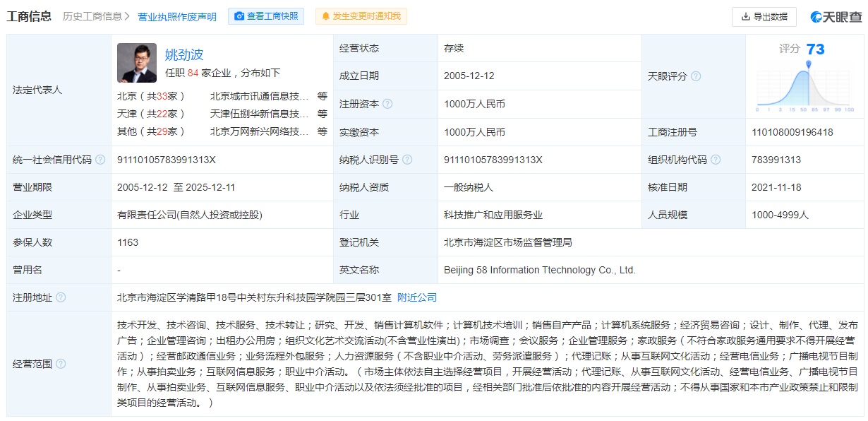Click 等 beside 北京万网新兴网络技
868x421 pixels.
(x=323, y=131)
